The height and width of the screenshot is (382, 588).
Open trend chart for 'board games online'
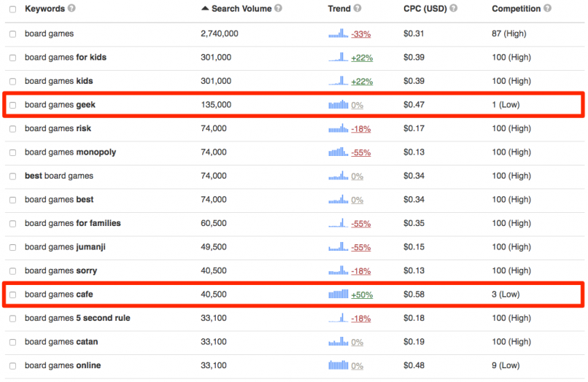(339, 365)
